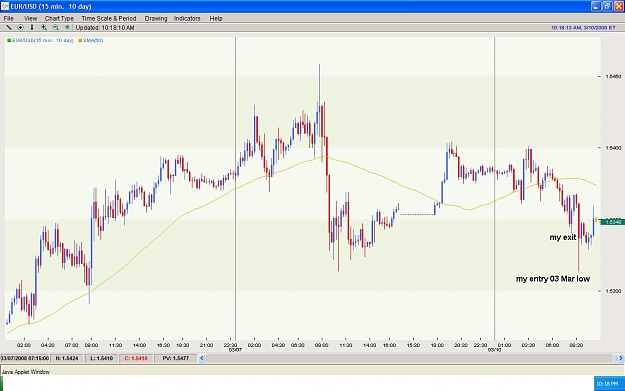Image resolution: width=625 pixels, height=391 pixels.
Task: Click the green EUR/USD legend color square
Action: pos(9,40)
